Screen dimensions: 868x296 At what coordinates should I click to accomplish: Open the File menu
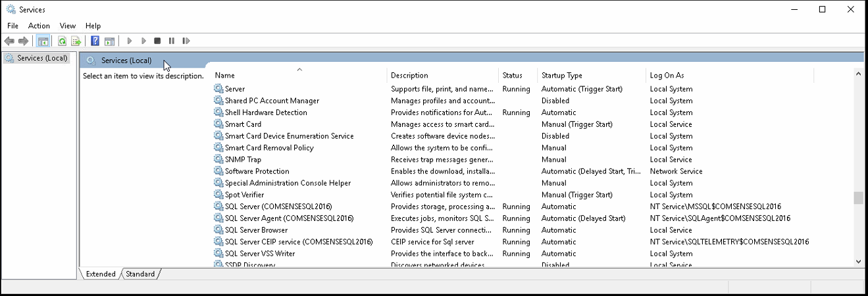13,26
